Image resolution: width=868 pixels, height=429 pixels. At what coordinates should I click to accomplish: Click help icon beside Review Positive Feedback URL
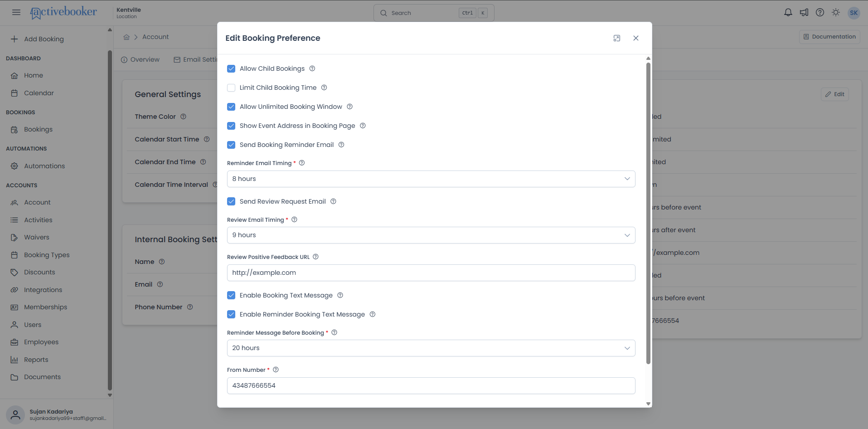point(316,257)
